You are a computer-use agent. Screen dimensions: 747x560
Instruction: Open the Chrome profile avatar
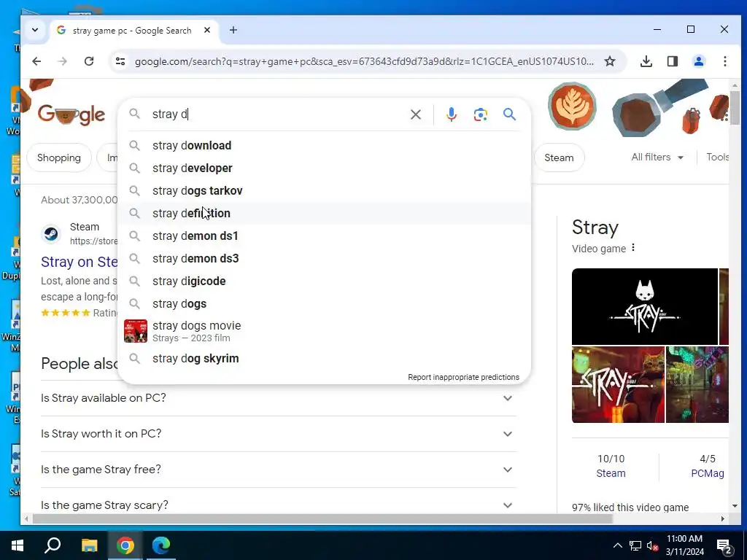698,61
